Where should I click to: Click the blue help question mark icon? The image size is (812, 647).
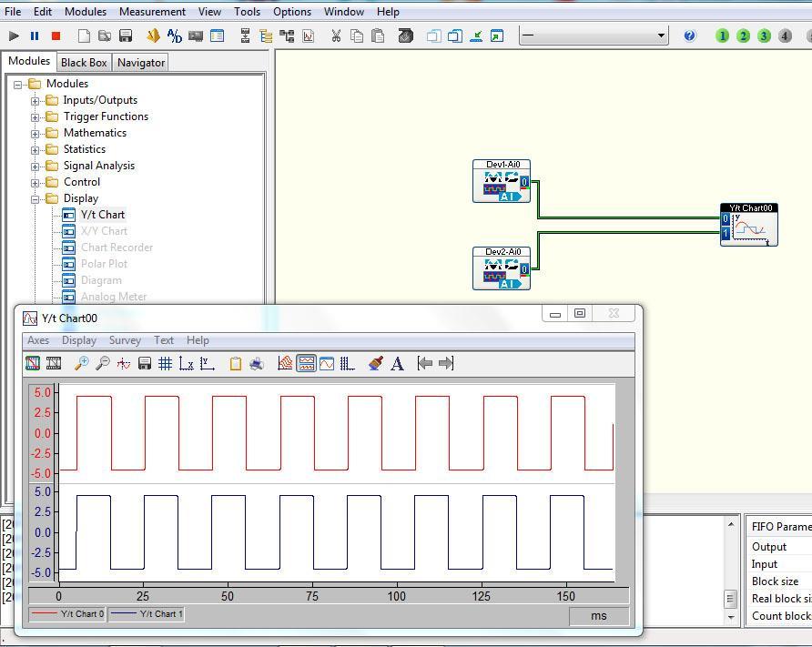click(689, 35)
